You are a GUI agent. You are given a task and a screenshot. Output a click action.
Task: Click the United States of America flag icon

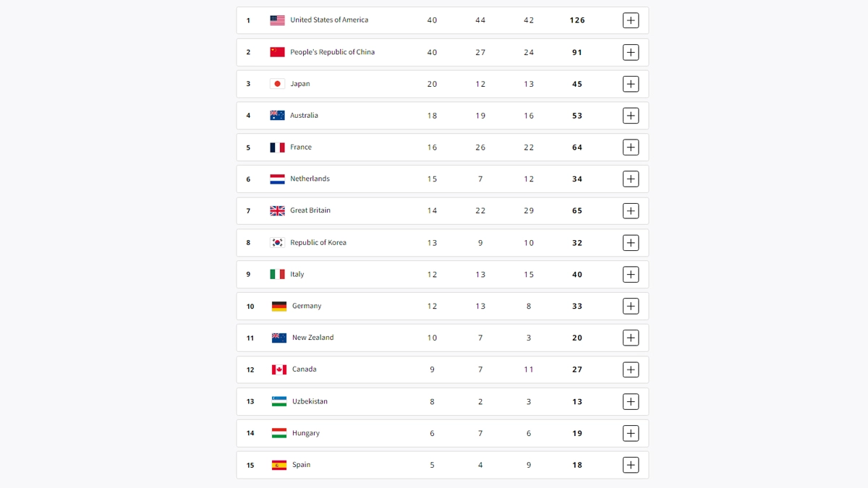coord(277,20)
